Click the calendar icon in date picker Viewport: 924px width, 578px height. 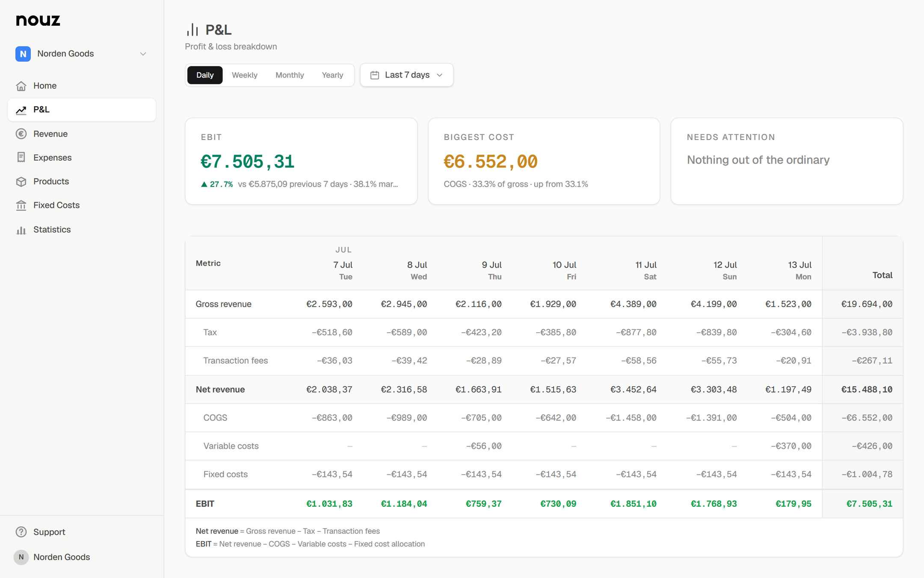pyautogui.click(x=375, y=75)
